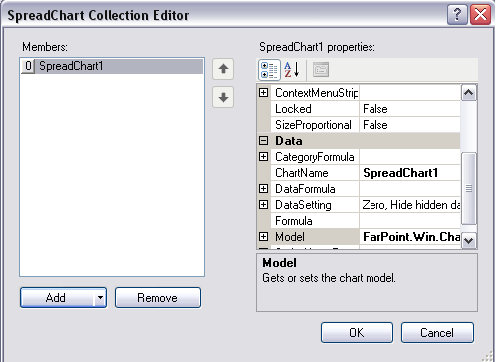
Task: Click the DataFormula value field
Action: 410,189
